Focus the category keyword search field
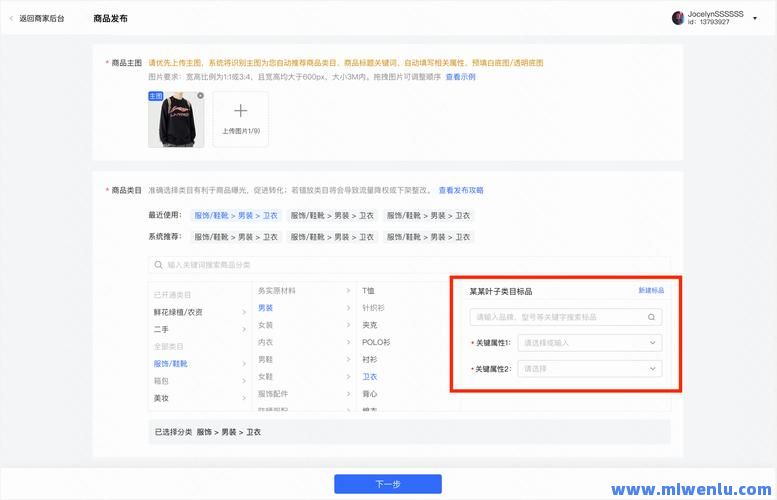The image size is (777, 500). [409, 265]
